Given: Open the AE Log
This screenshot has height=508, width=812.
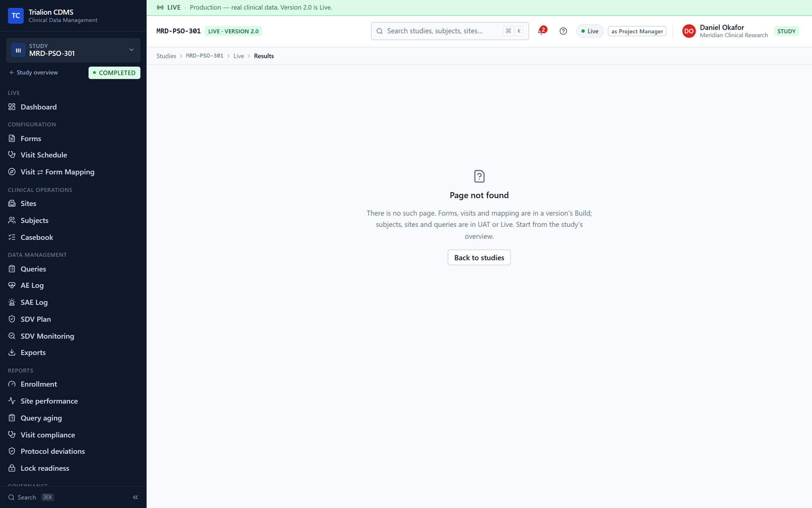Looking at the screenshot, I should click(x=73, y=285).
